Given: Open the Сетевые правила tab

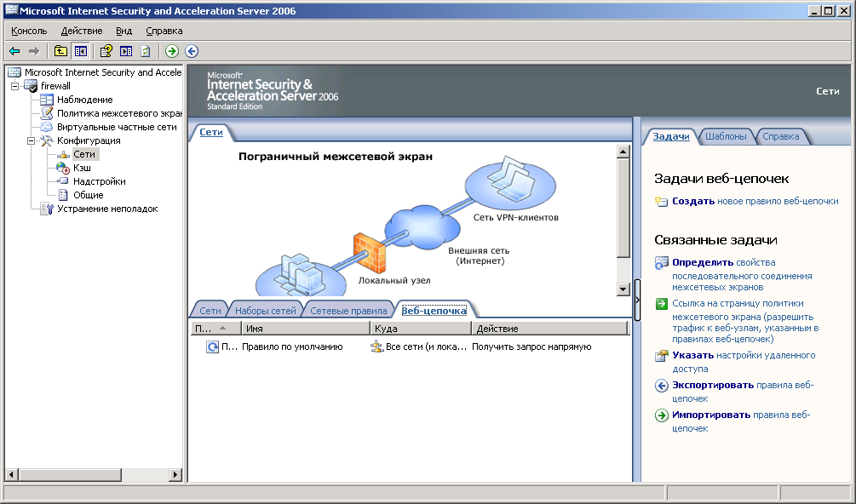Looking at the screenshot, I should tap(348, 311).
